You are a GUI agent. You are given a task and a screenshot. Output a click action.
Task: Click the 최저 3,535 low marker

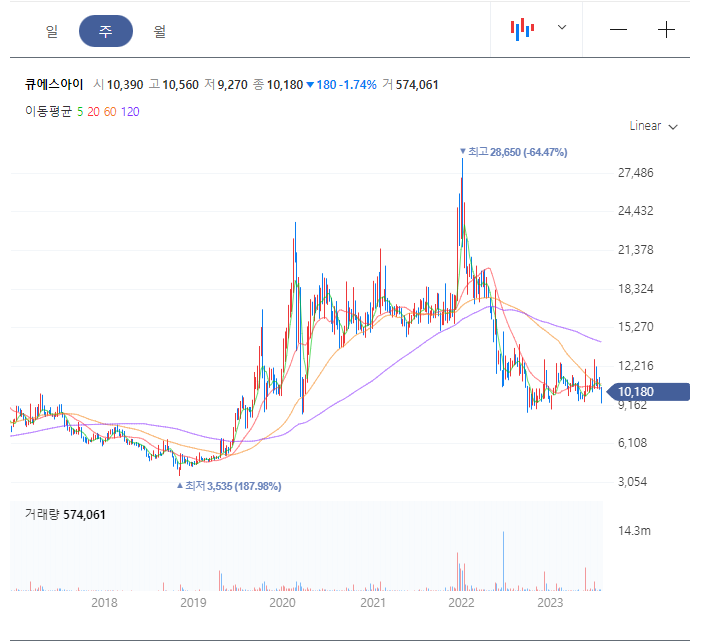[x=229, y=486]
